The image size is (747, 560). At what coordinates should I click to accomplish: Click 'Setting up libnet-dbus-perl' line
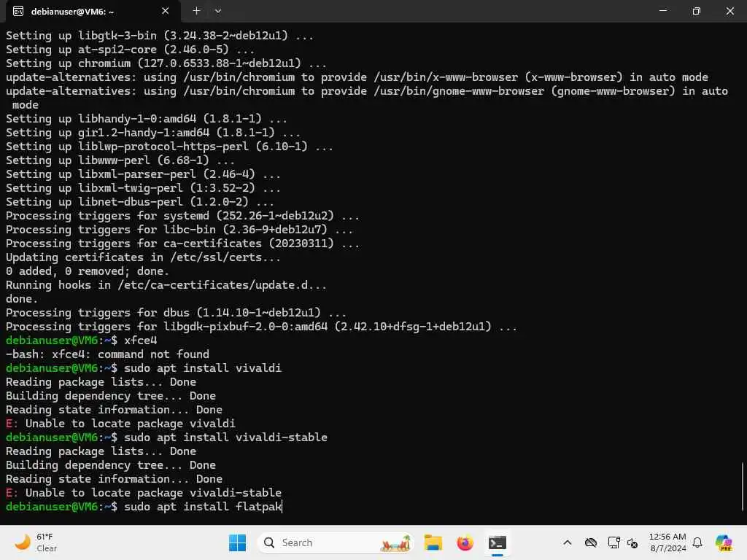[140, 201]
